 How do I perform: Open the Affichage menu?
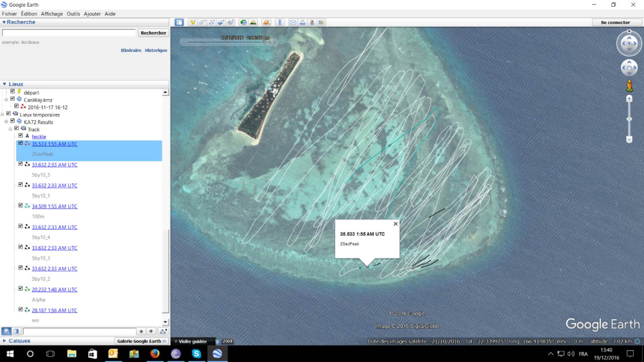[x=52, y=14]
